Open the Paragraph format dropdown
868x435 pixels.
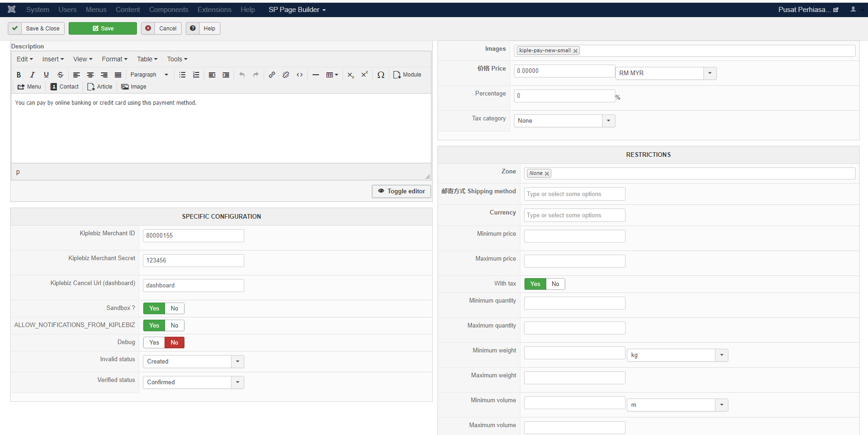coord(149,75)
